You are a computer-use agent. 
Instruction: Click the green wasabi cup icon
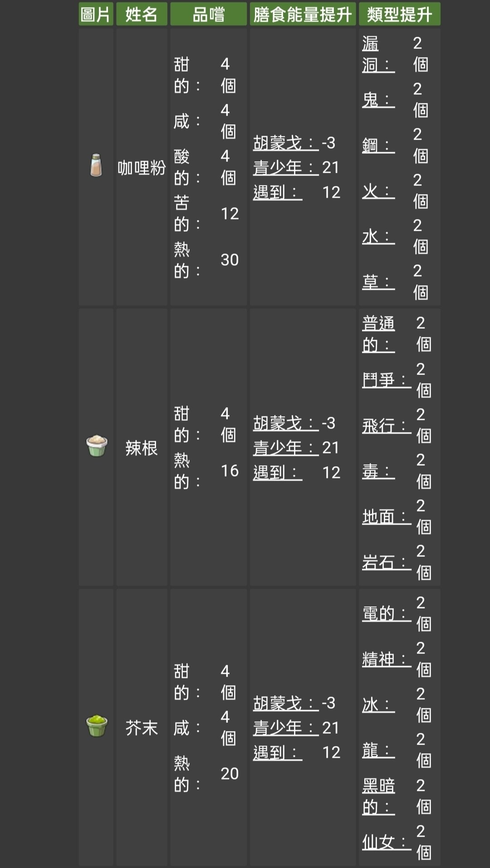click(97, 726)
